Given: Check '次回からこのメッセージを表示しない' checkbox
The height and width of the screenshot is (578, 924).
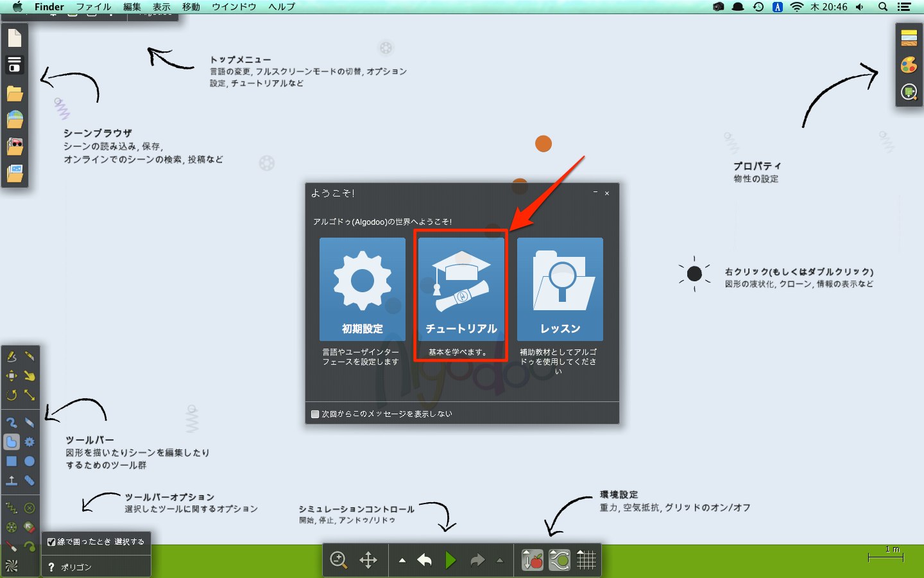Looking at the screenshot, I should [315, 414].
